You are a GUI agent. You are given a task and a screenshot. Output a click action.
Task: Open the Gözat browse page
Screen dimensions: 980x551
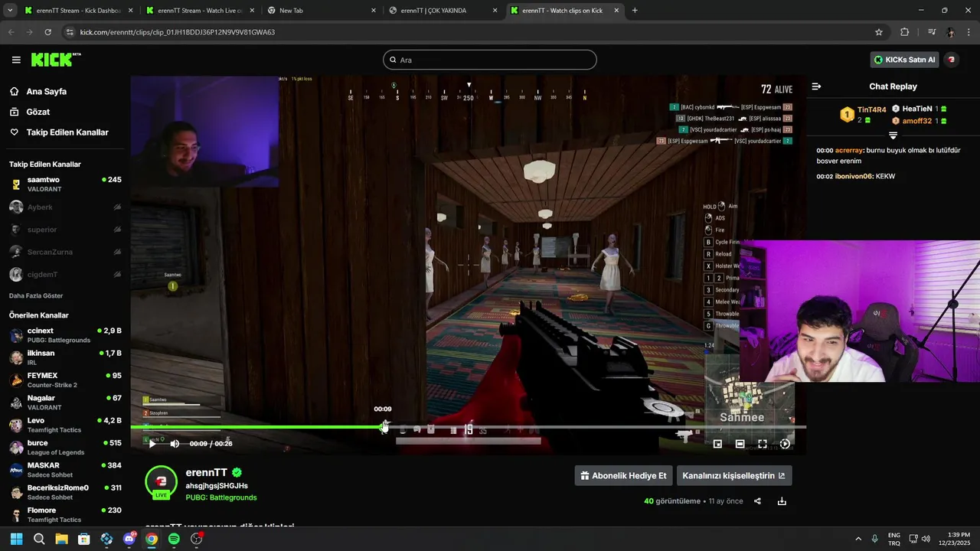[x=38, y=112]
